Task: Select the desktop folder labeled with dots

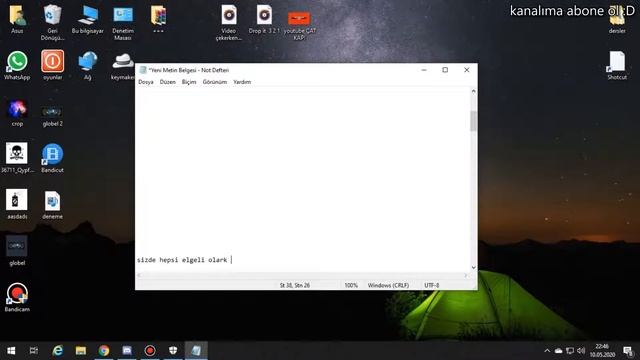Action: point(158,19)
